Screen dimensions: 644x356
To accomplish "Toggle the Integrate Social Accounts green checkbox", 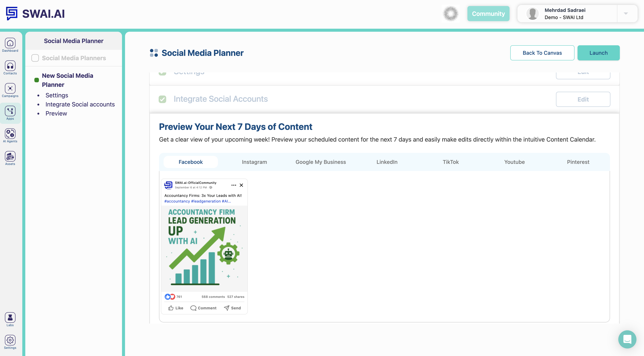I will [162, 99].
